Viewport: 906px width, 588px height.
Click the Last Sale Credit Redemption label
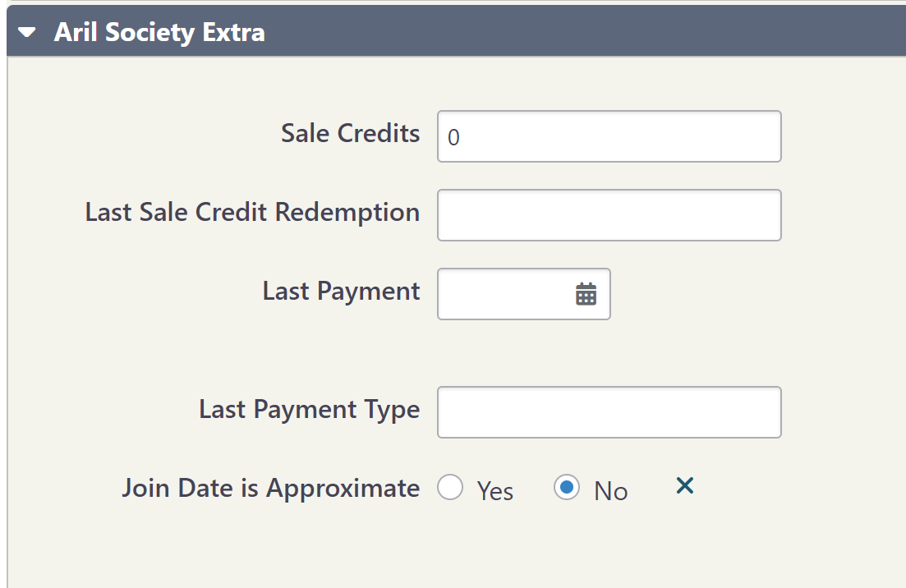[252, 213]
